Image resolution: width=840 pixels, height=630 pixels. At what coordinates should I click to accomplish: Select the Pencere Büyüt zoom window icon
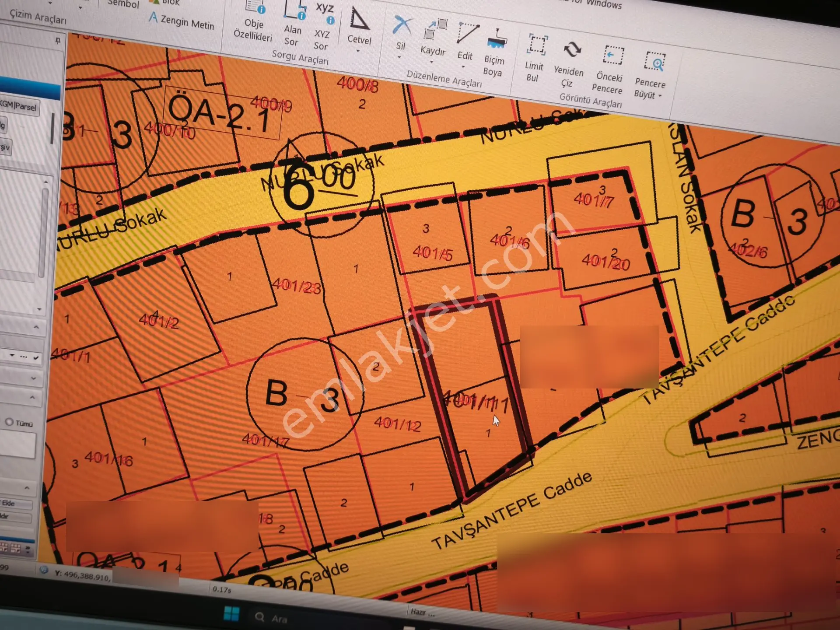[x=654, y=62]
